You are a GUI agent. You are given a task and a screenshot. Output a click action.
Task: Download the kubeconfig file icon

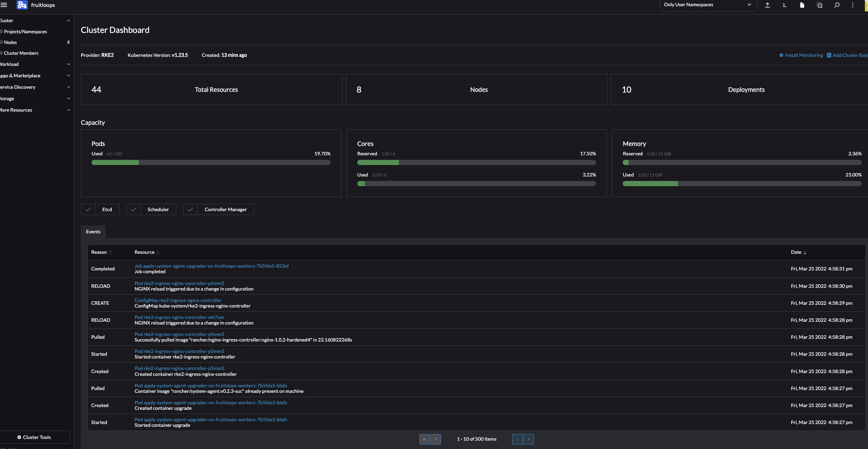[x=802, y=5]
